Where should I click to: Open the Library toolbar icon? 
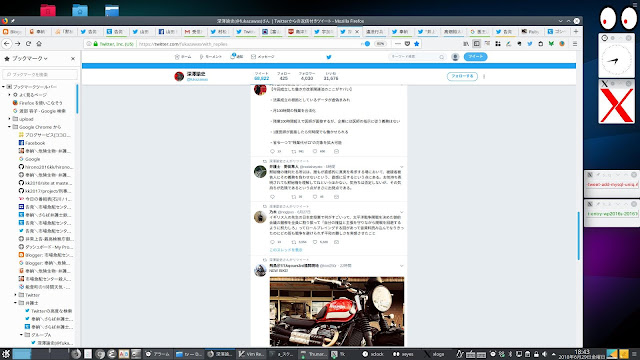coord(466,44)
